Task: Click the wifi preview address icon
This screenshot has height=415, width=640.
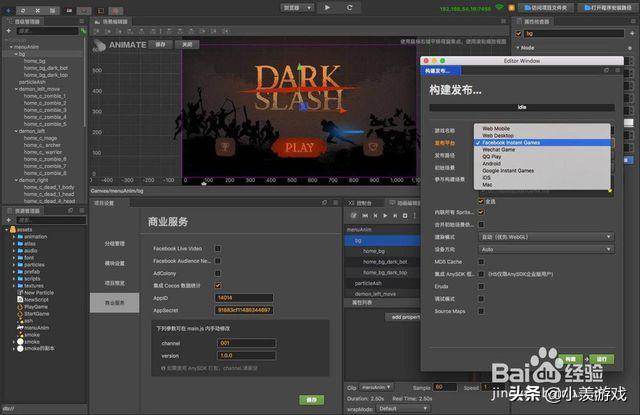Action: (x=499, y=8)
